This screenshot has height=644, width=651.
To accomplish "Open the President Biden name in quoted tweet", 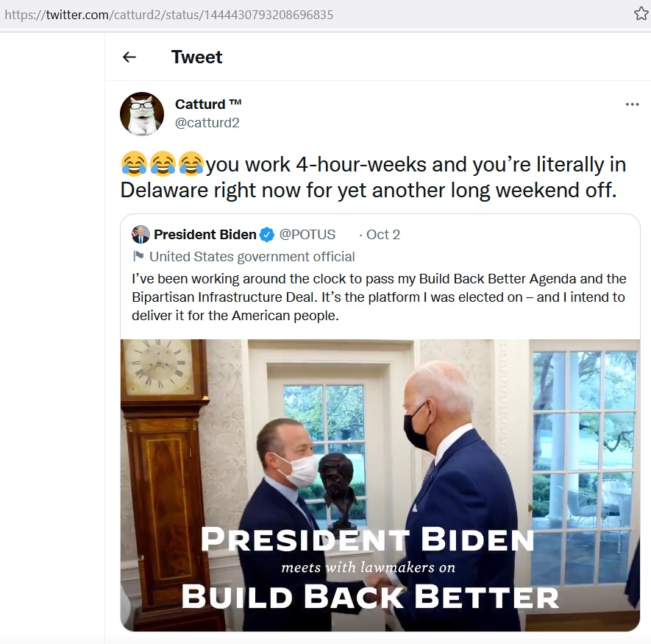I will click(204, 235).
